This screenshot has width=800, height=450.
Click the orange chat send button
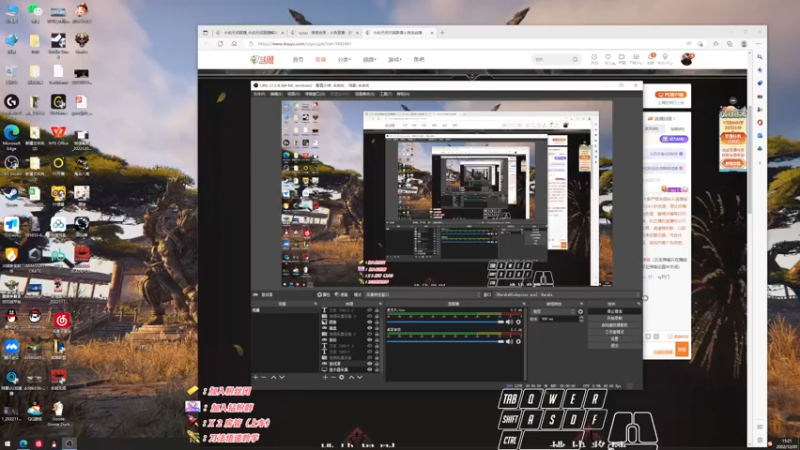682,349
